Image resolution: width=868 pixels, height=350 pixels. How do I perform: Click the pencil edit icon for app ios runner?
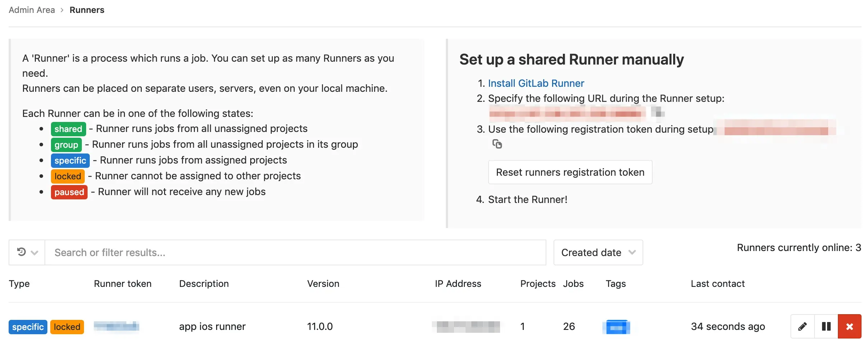[802, 326]
